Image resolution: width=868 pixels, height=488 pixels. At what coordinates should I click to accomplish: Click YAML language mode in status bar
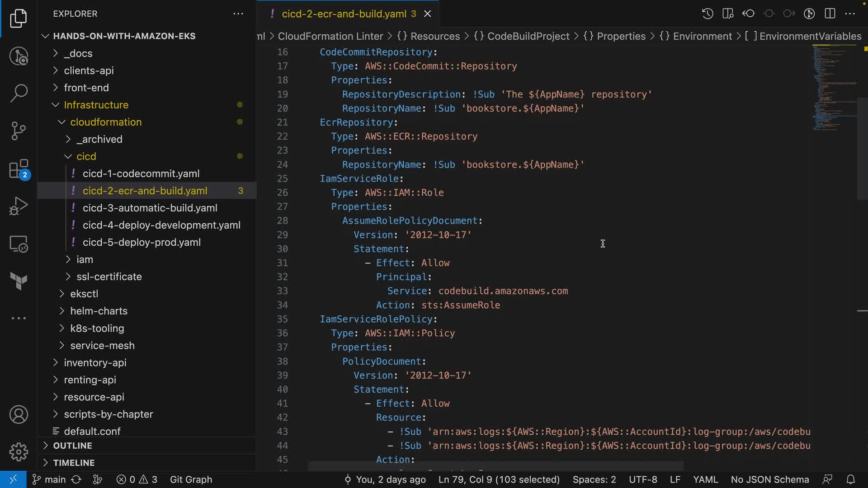click(705, 479)
